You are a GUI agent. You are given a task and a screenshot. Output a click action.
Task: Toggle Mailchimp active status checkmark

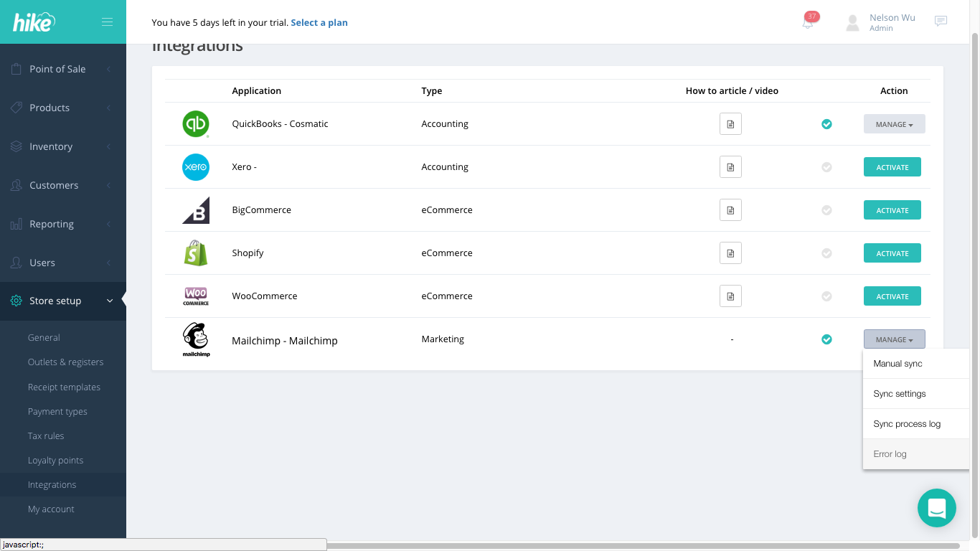(826, 339)
